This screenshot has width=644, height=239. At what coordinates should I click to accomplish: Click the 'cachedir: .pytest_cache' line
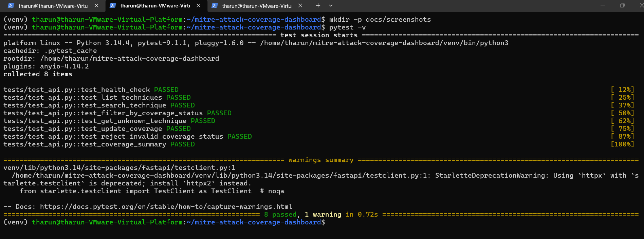pyautogui.click(x=50, y=51)
